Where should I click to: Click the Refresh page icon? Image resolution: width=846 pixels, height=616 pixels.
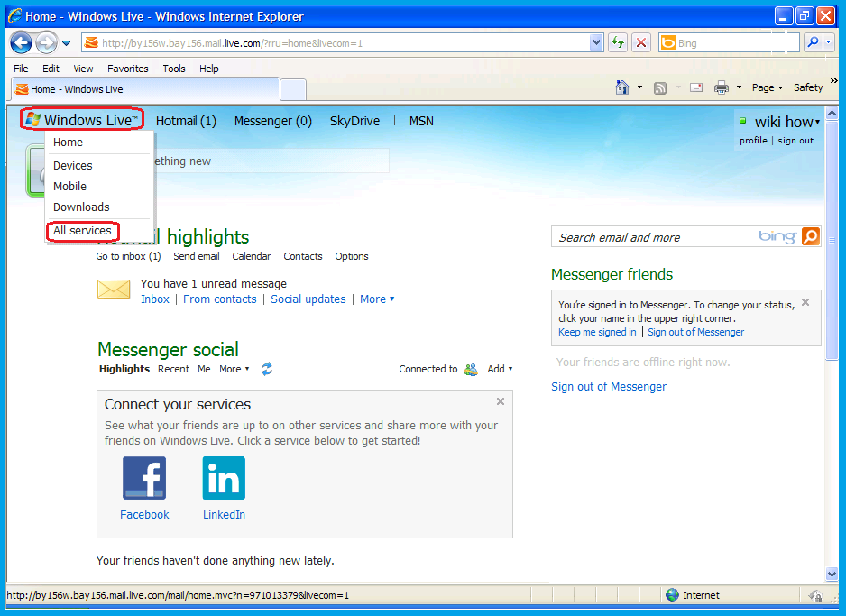[618, 42]
